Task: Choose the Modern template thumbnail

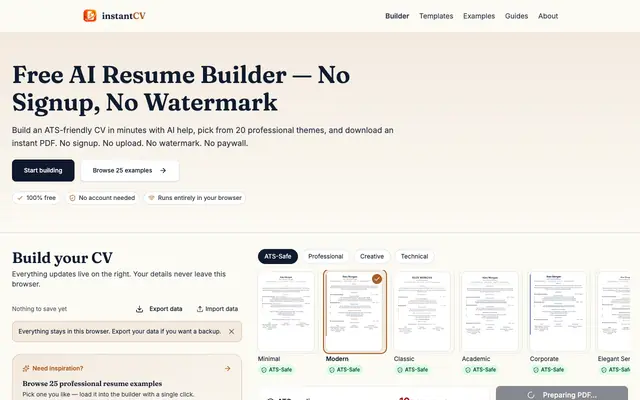Action: pos(355,311)
